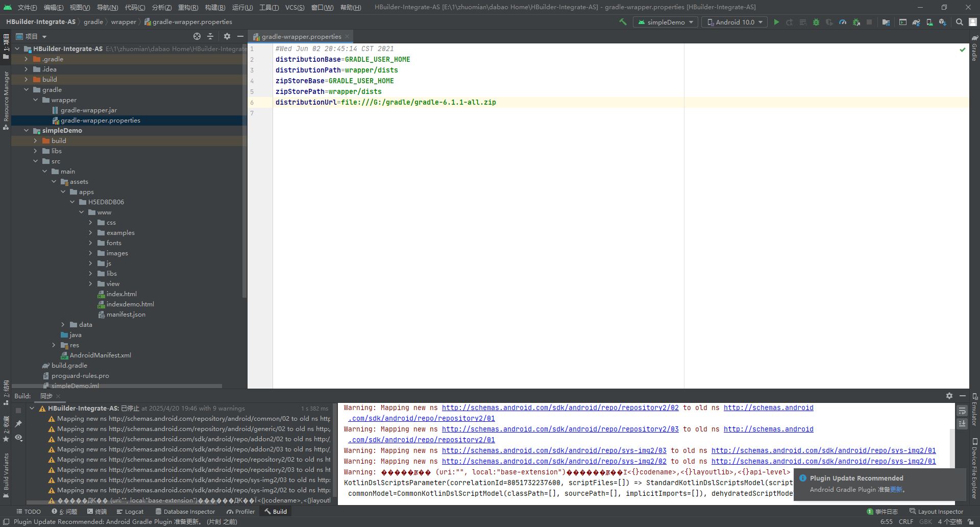980x527 pixels.
Task: Toggle the eye view filter in Build panel
Action: click(x=19, y=438)
